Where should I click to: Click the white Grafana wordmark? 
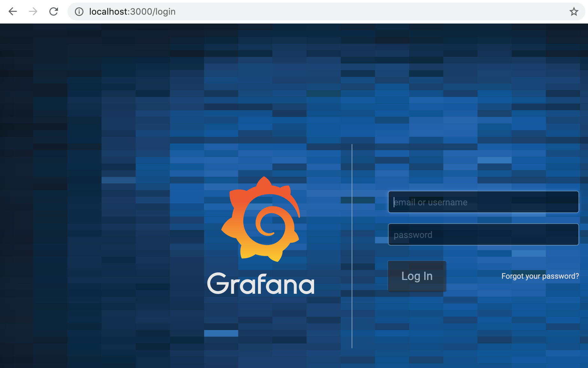tap(261, 283)
